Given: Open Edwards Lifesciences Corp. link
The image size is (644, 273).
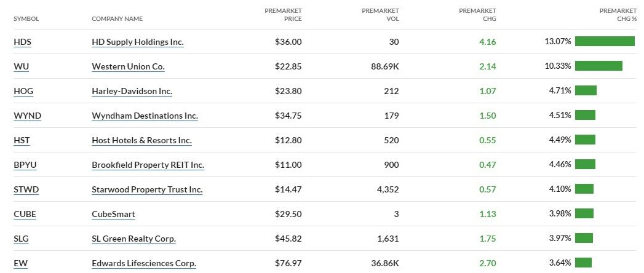Looking at the screenshot, I should point(144,263).
